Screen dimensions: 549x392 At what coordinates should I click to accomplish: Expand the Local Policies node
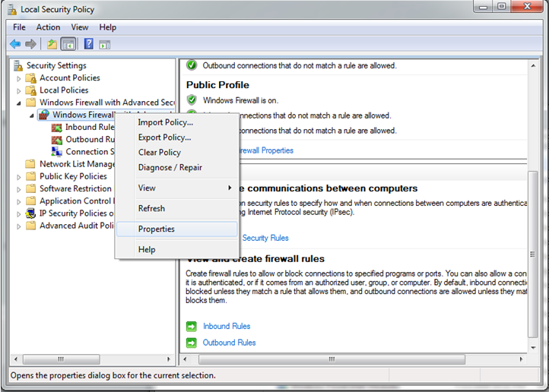tap(19, 91)
